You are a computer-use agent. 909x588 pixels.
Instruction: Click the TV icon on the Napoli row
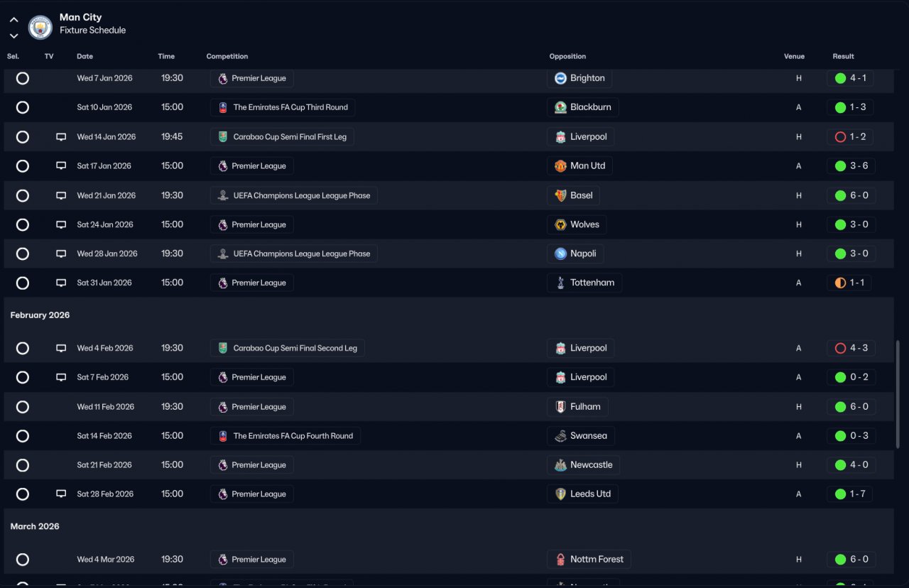pos(61,254)
